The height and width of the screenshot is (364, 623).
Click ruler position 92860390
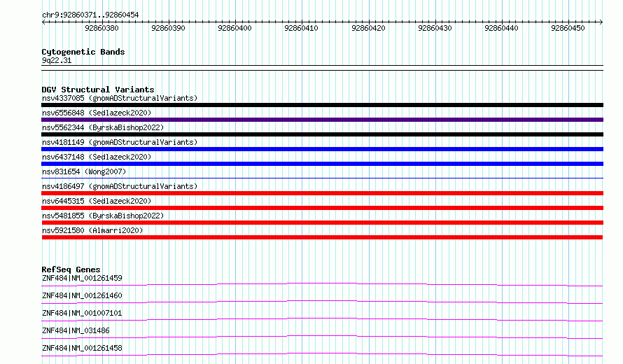[168, 28]
